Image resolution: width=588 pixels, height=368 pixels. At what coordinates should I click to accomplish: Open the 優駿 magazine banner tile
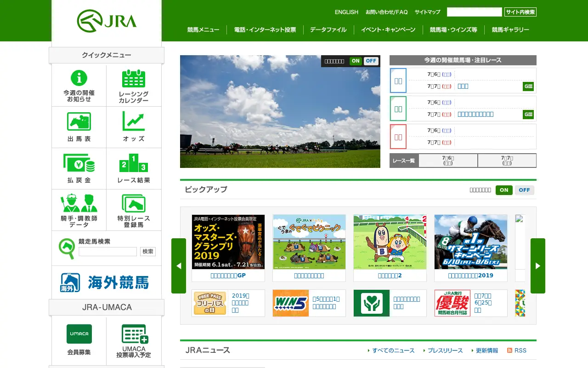(471, 303)
